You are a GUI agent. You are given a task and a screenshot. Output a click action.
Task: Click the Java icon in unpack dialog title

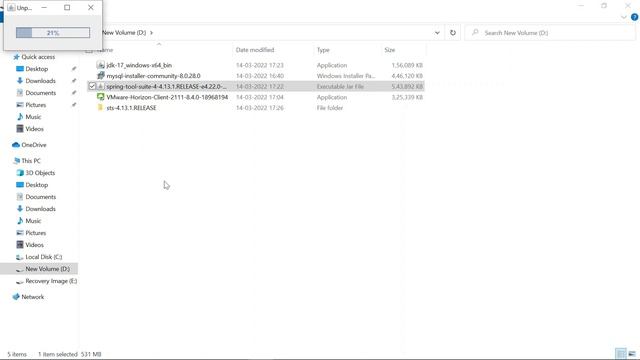point(11,7)
